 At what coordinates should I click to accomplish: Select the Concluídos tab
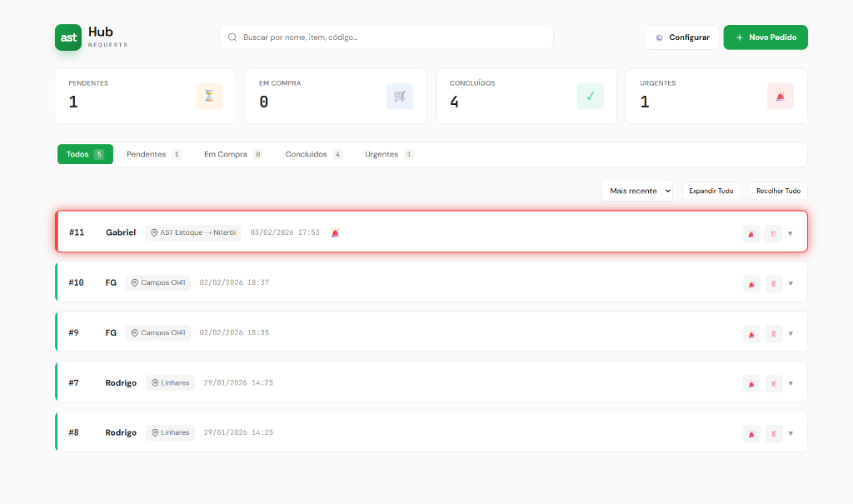[x=313, y=154]
